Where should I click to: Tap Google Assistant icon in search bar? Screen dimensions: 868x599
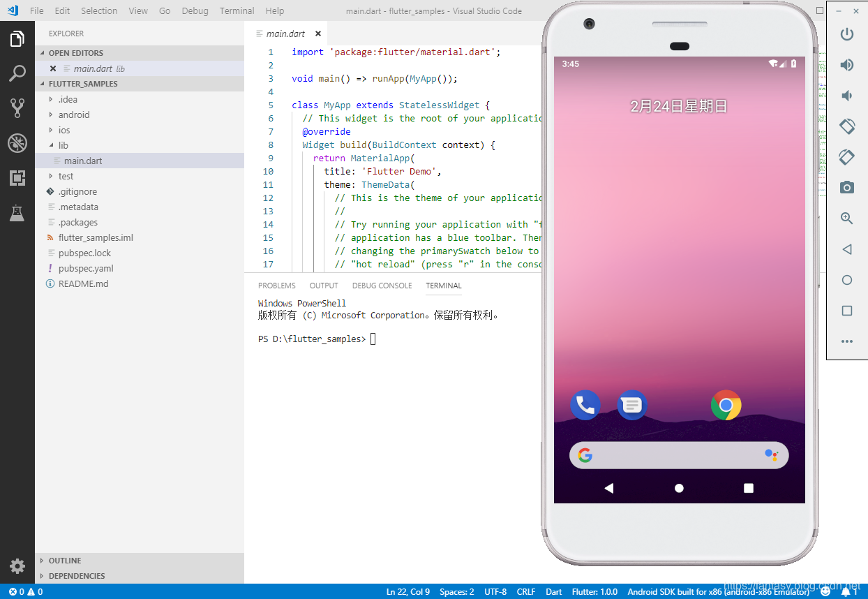click(x=771, y=455)
